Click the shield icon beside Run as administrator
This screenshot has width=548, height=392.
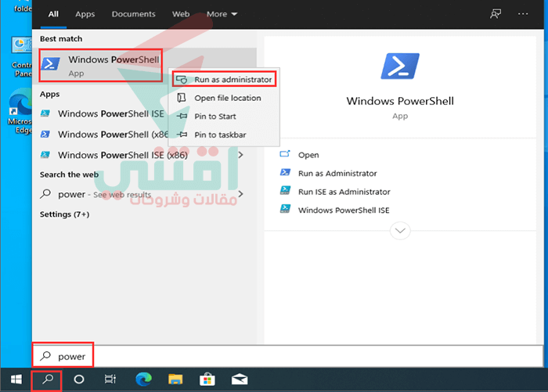tap(182, 80)
